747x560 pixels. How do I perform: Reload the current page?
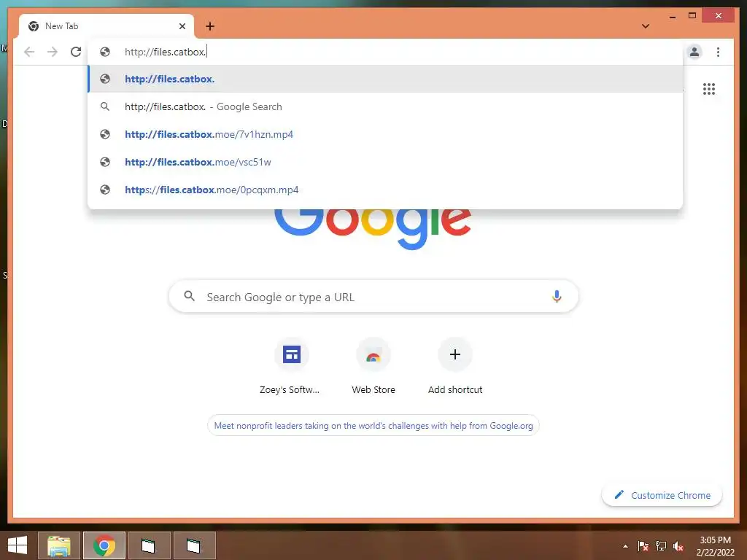point(76,52)
